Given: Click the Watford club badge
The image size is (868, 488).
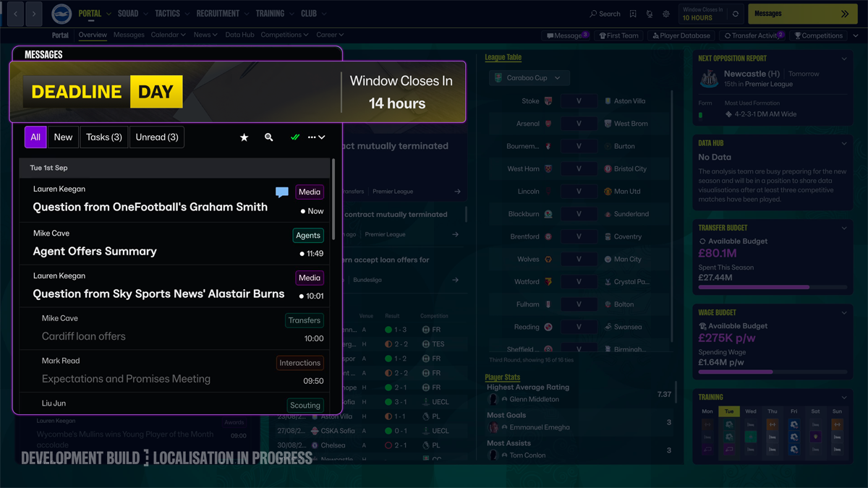Looking at the screenshot, I should (x=548, y=282).
